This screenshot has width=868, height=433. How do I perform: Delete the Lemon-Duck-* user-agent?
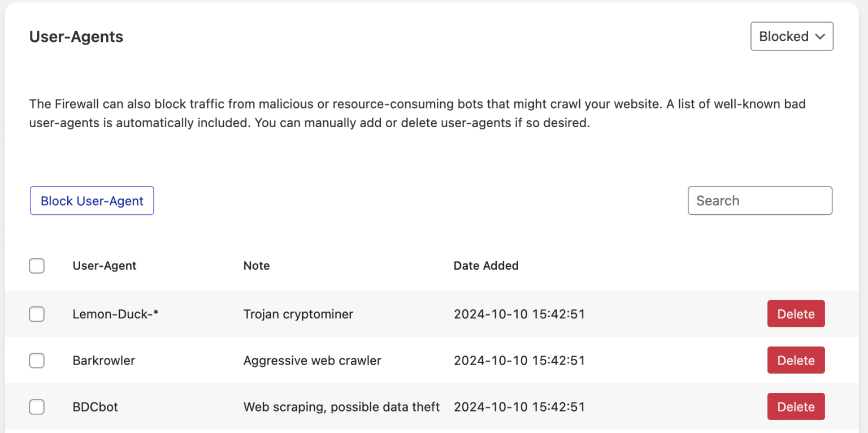point(796,314)
